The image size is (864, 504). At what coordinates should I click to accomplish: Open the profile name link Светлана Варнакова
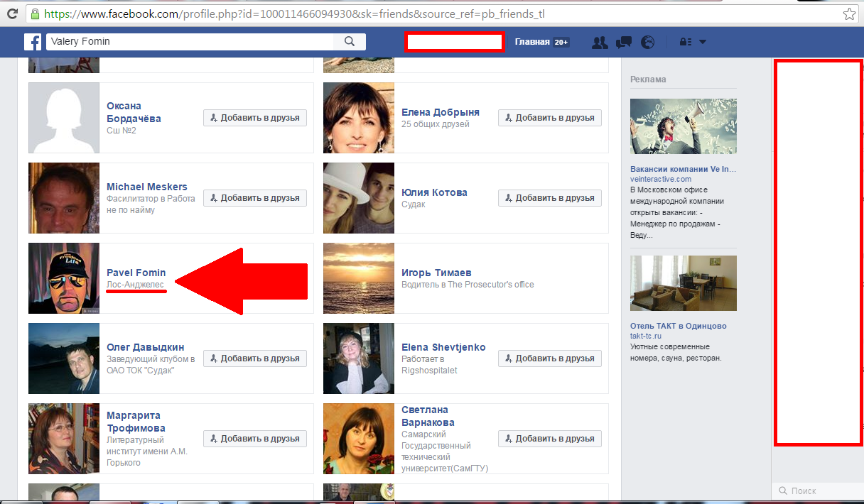(428, 416)
